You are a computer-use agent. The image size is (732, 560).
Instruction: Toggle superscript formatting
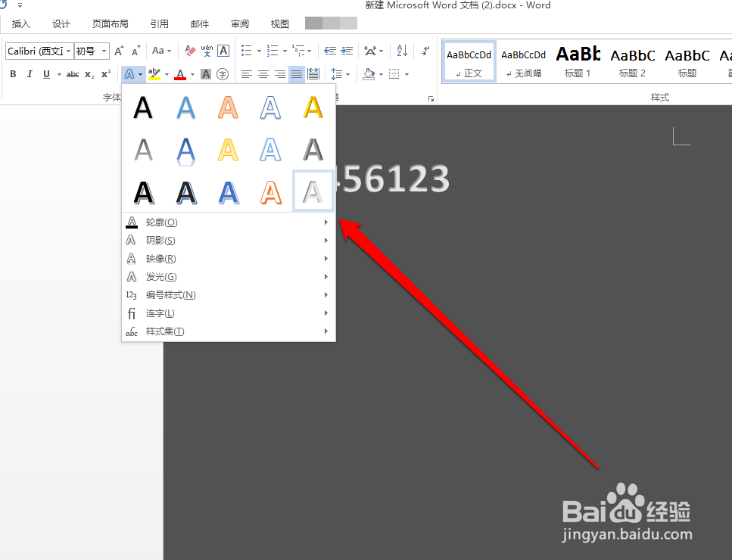106,74
